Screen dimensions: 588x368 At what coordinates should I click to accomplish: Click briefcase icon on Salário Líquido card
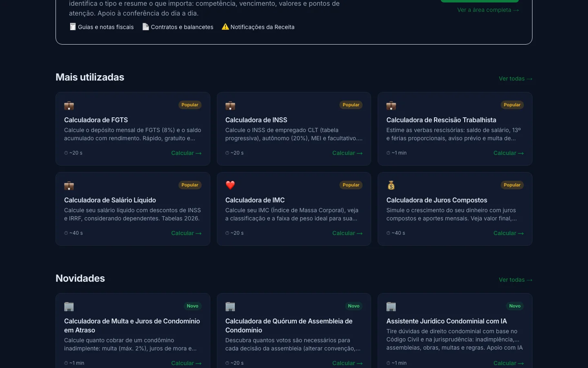click(x=69, y=186)
